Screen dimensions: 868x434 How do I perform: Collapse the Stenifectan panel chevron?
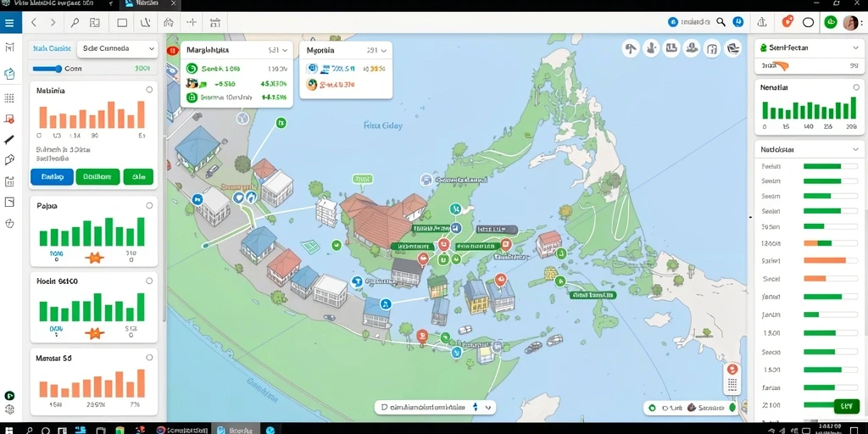(x=855, y=48)
